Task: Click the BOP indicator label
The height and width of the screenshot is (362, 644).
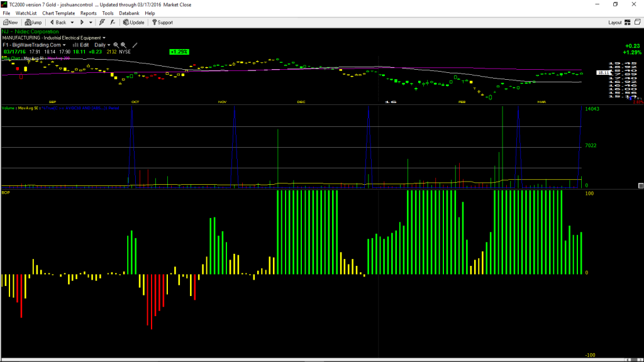Action: [x=6, y=192]
